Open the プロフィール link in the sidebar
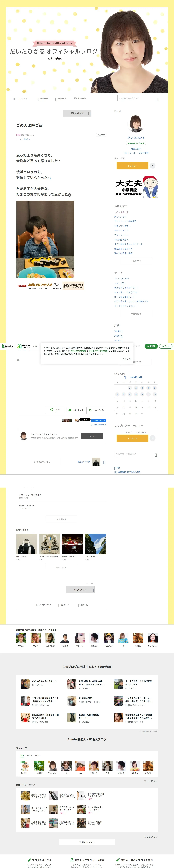 coord(129,153)
